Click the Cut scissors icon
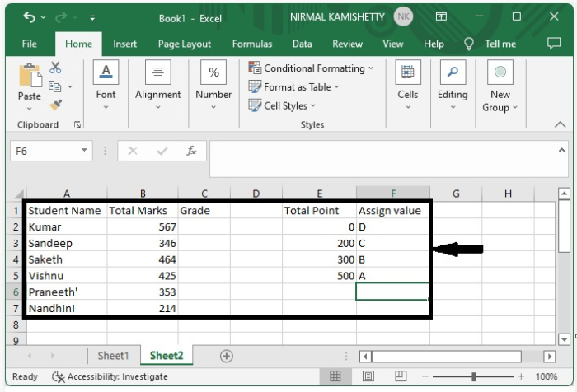The height and width of the screenshot is (392, 577). pos(55,68)
